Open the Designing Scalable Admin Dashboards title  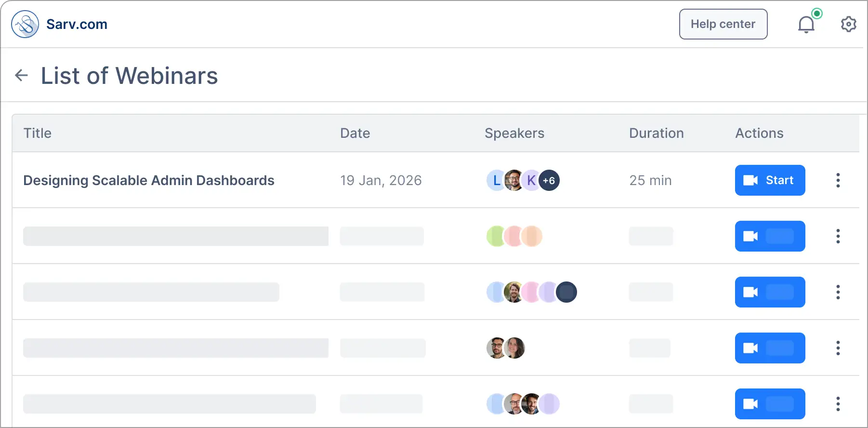pyautogui.click(x=148, y=180)
